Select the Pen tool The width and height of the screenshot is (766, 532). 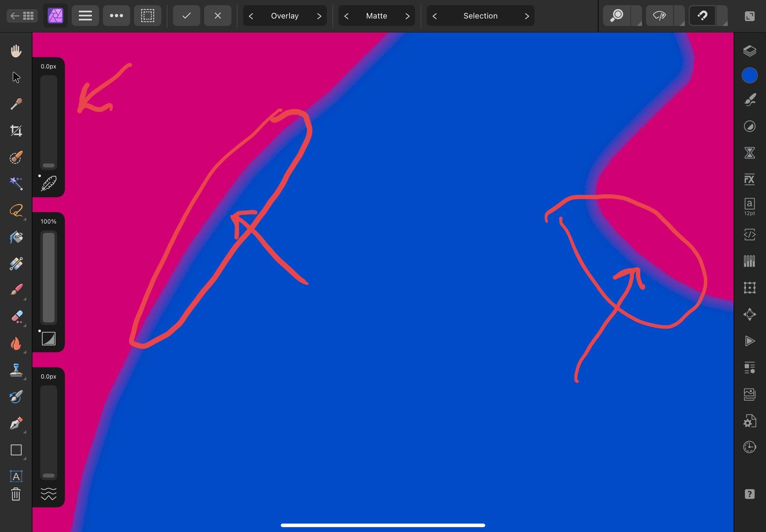pyautogui.click(x=16, y=423)
